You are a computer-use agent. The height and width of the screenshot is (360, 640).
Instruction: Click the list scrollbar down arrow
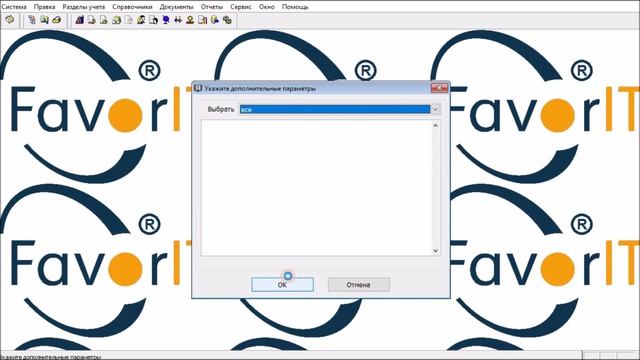[x=436, y=251]
